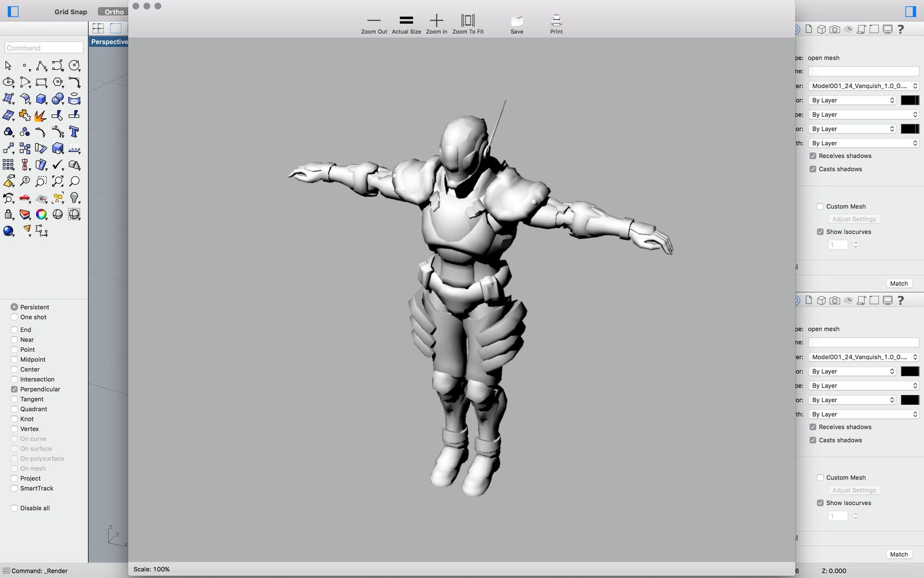Screen dimensions: 924x578
Task: Click the black print color swatch, upper panel
Action: tap(909, 129)
